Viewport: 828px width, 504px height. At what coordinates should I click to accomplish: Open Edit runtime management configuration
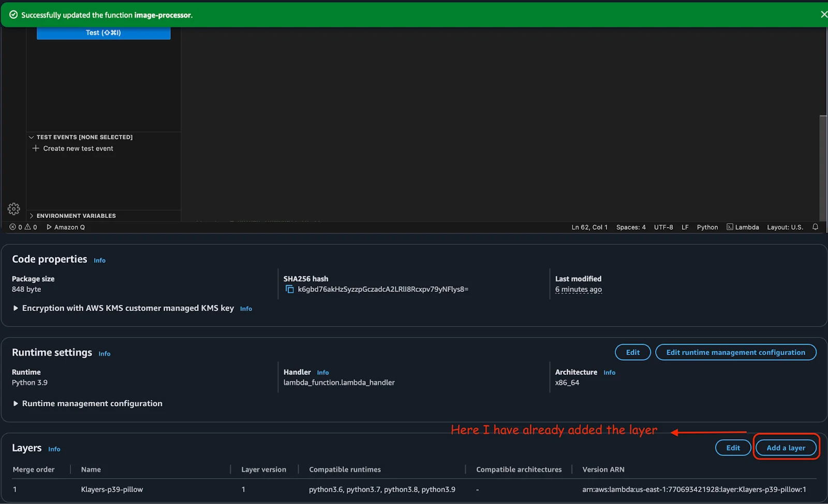735,352
